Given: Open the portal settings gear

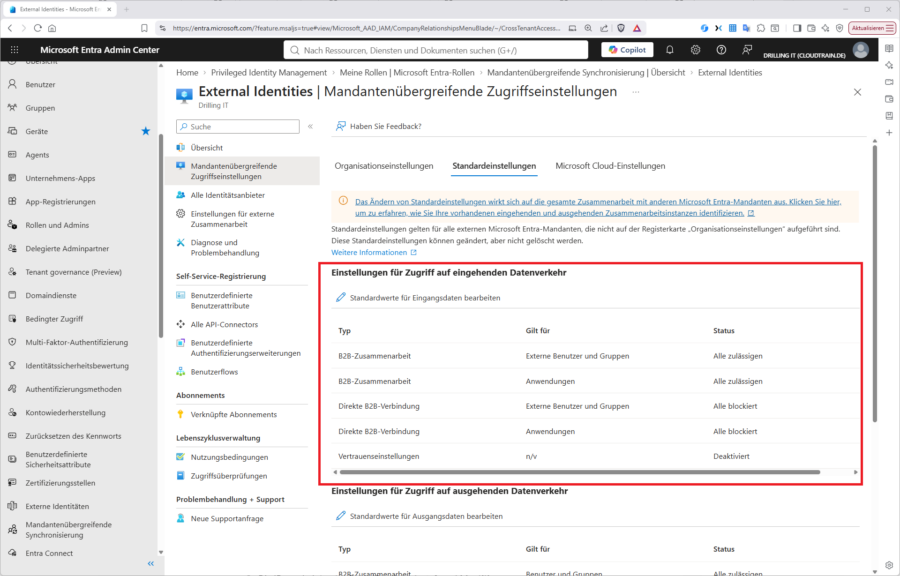Looking at the screenshot, I should point(695,50).
